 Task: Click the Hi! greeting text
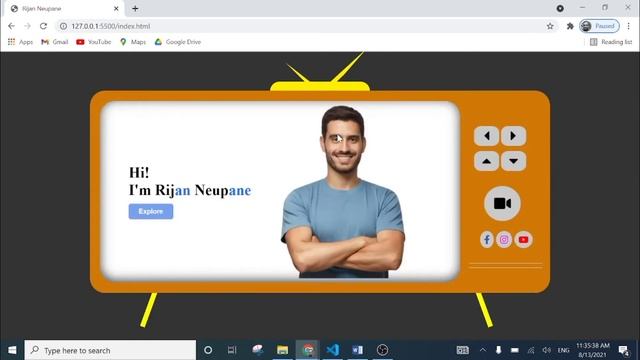pos(139,173)
